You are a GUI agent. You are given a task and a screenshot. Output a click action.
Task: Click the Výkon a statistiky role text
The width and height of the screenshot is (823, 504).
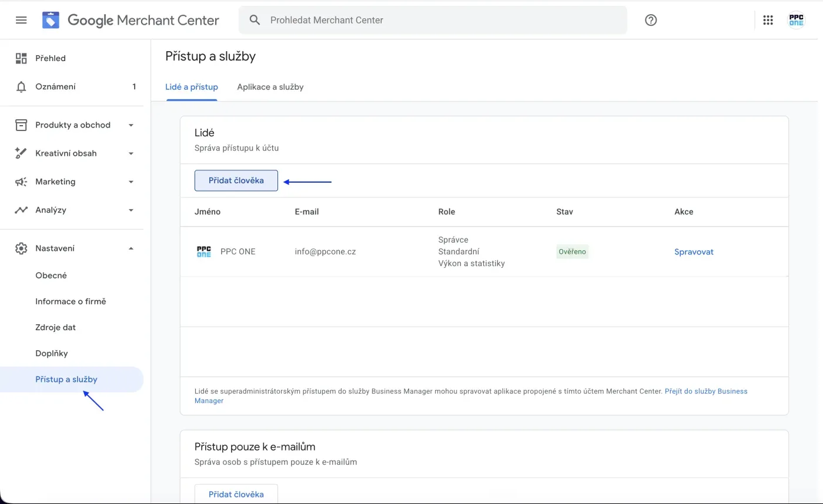[x=471, y=263]
